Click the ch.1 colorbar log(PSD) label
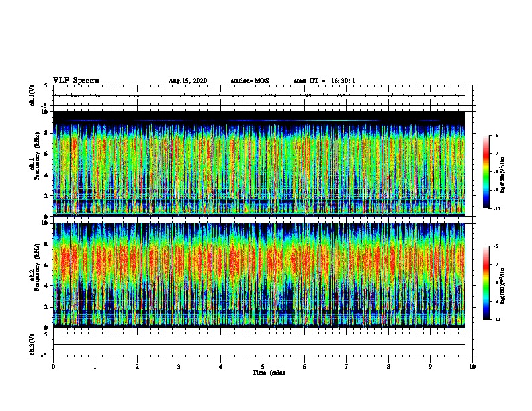The width and height of the screenshot is (532, 411). coord(503,175)
